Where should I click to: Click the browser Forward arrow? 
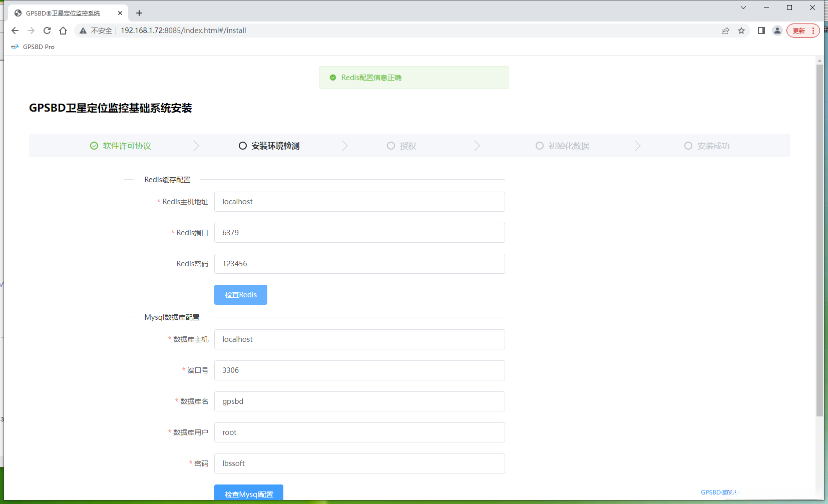31,31
